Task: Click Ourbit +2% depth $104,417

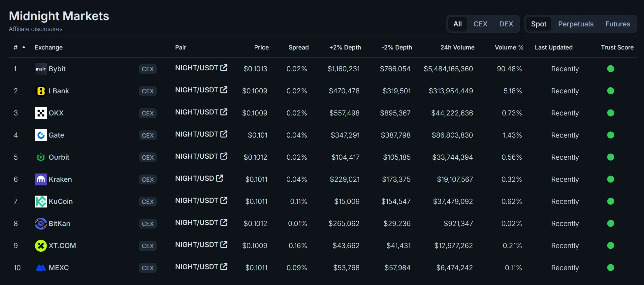Action: tap(345, 157)
